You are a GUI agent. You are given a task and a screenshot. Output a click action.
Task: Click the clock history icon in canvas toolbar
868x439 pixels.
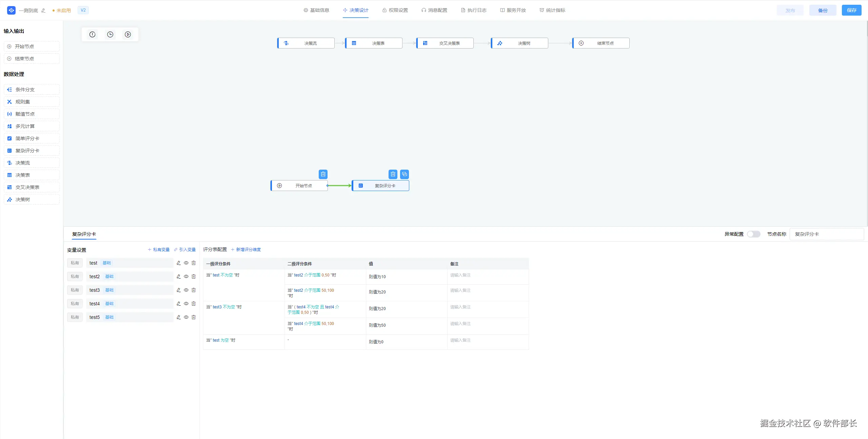(110, 34)
